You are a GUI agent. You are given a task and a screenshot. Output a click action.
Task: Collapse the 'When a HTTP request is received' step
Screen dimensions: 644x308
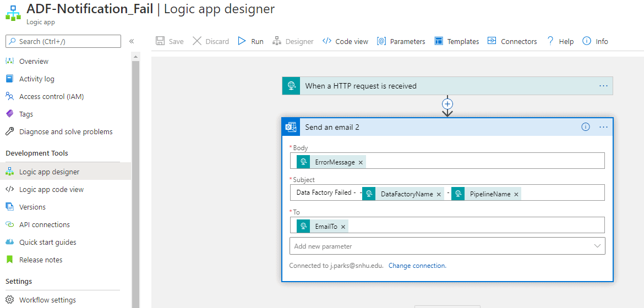[447, 86]
